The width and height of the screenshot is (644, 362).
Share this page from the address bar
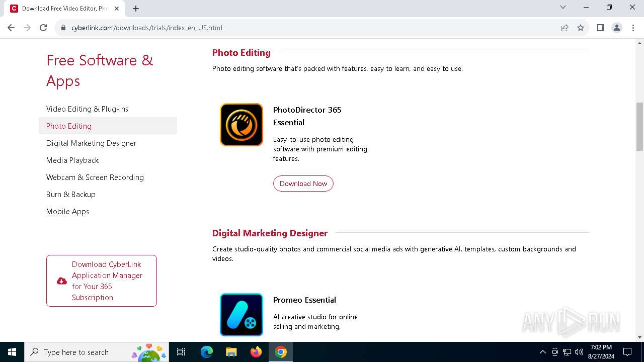(x=565, y=28)
